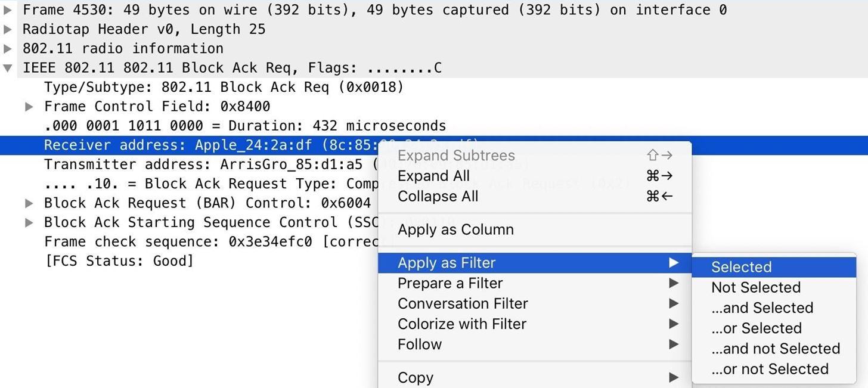Open the Prepare a Filter submenu arrow
Viewport: 868px width, 388px height.
[674, 283]
